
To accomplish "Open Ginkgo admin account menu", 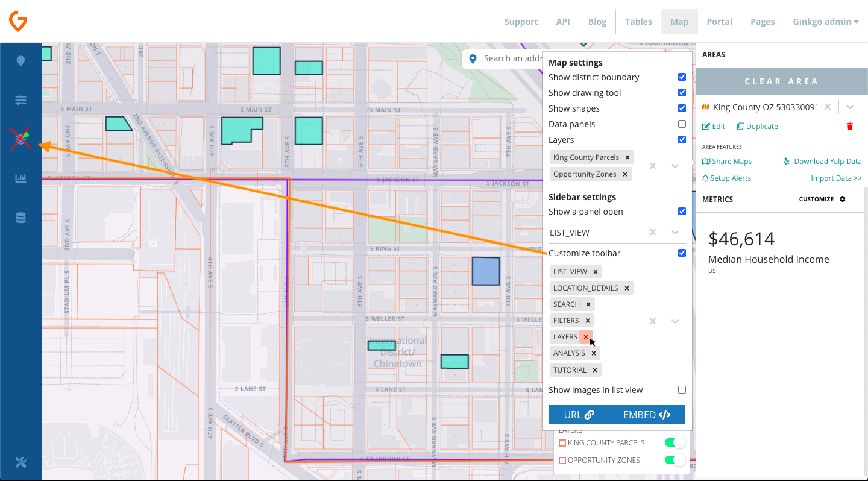I will (x=826, y=22).
